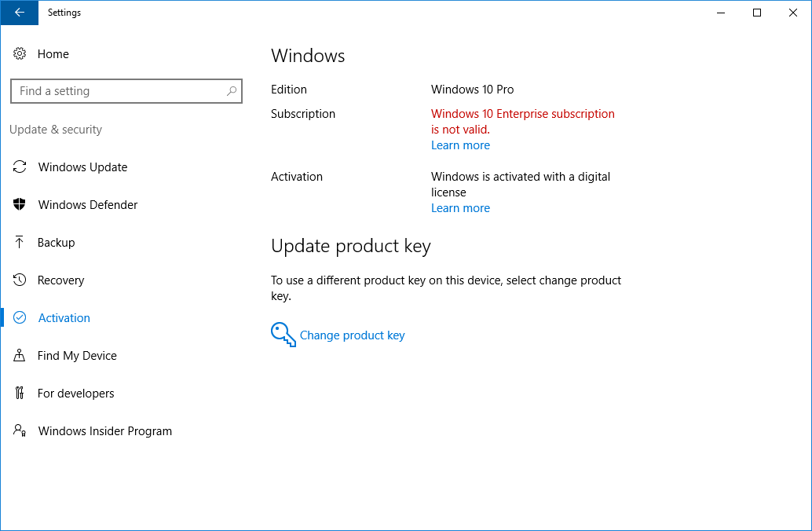Click the key icon for product key
Screen dimensions: 812x531
(283, 335)
